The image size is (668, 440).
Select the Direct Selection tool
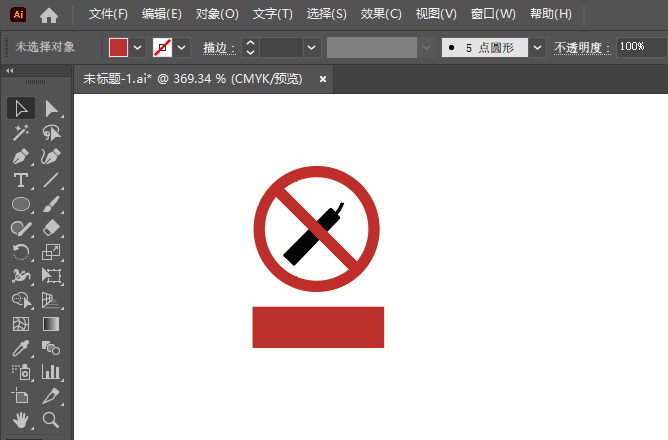(x=52, y=109)
